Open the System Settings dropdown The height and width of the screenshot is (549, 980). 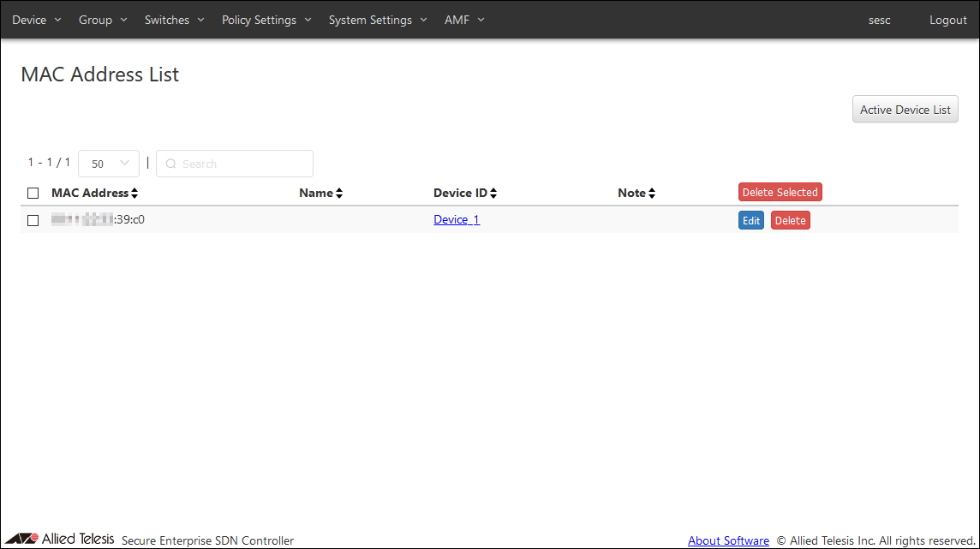pos(378,20)
